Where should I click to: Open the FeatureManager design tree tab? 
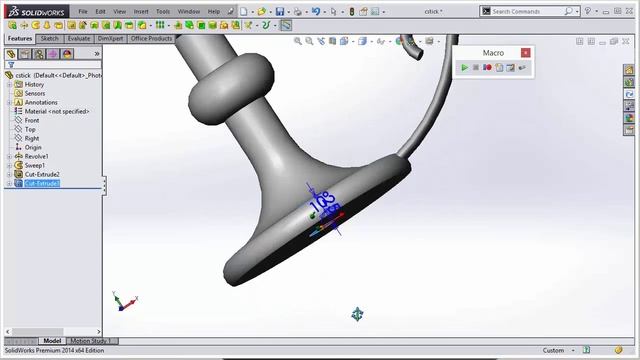tap(11, 54)
